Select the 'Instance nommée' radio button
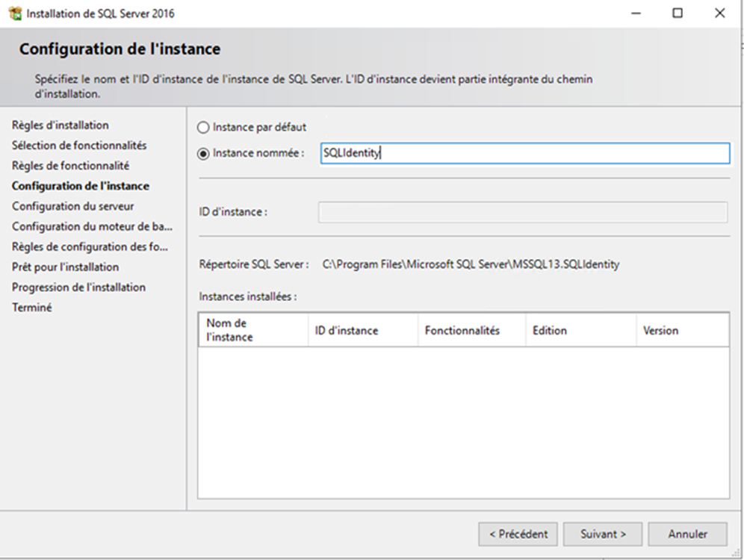Screen dimensions: 744x560 point(203,153)
